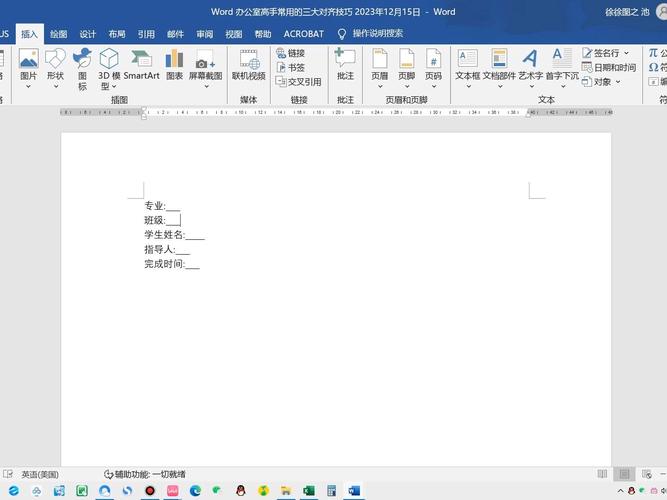Open the SmartArt graphic dialog
This screenshot has height=500, width=667.
(141, 64)
